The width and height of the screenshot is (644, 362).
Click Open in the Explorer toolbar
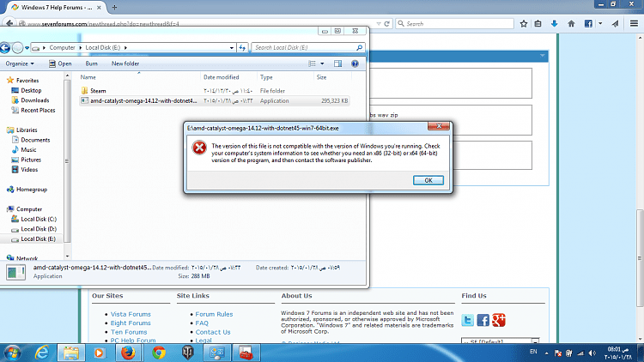[60, 63]
